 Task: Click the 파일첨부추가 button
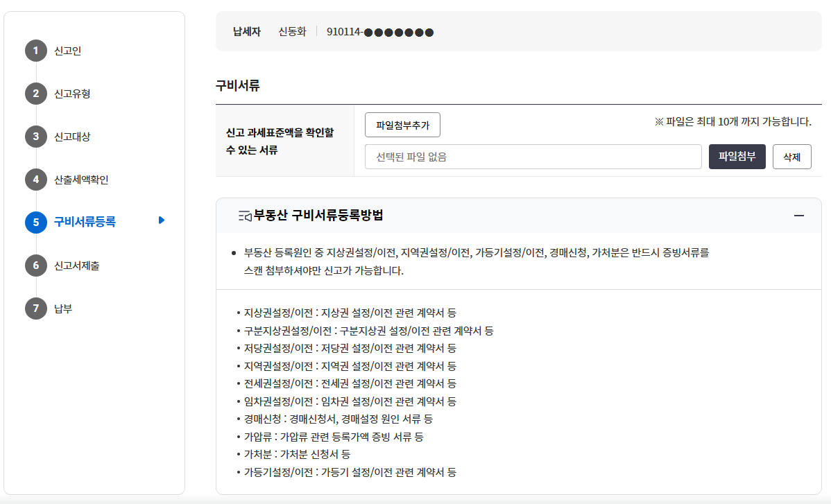(402, 125)
